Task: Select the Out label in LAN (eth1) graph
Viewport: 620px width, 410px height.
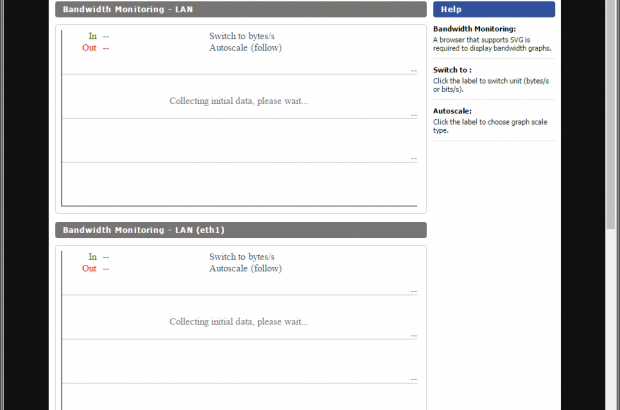Action: [x=89, y=268]
